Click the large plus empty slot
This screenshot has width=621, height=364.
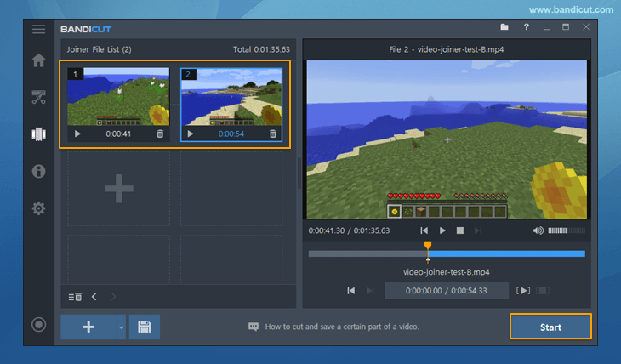pos(119,189)
